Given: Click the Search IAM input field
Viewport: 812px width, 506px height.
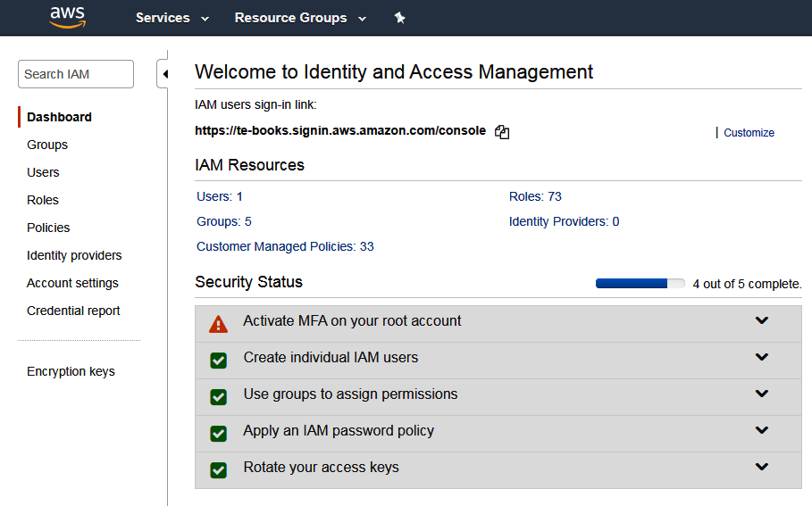Looking at the screenshot, I should pos(76,74).
